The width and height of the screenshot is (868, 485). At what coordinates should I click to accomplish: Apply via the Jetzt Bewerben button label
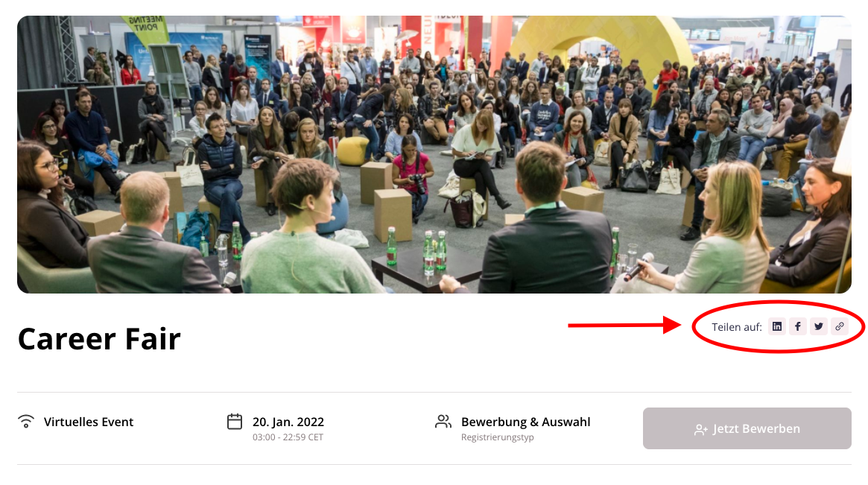[x=756, y=428]
